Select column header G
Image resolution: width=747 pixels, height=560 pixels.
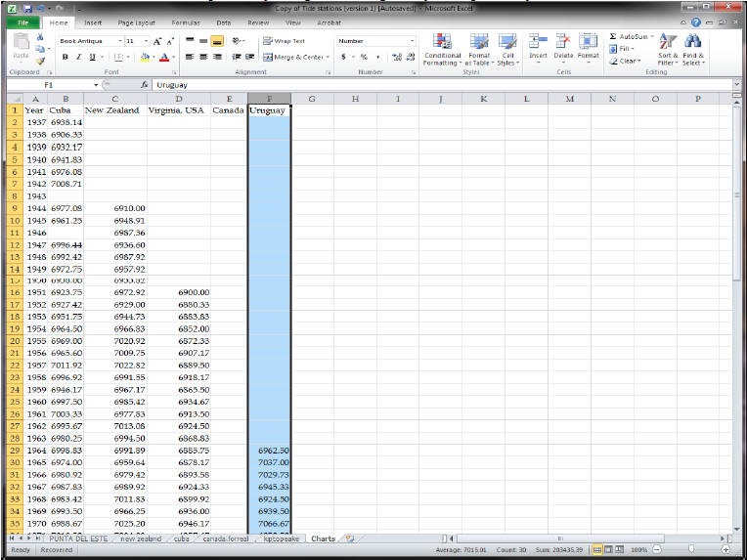pos(311,99)
